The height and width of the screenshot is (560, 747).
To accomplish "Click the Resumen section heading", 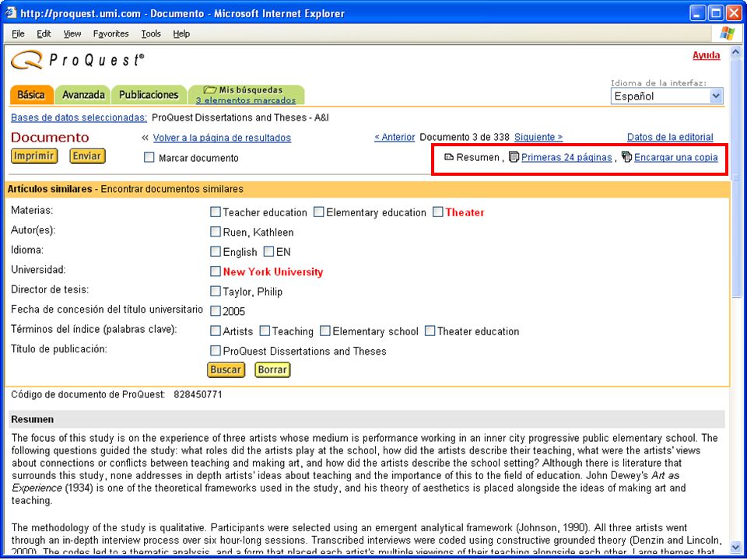I will (33, 419).
